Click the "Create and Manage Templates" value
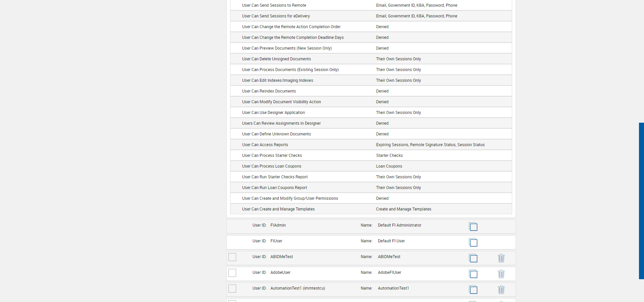The height and width of the screenshot is (302, 644). point(404,209)
